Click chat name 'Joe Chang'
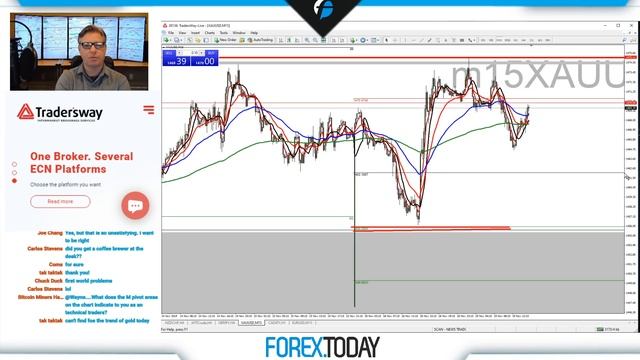This screenshot has width=640, height=360. pos(50,233)
